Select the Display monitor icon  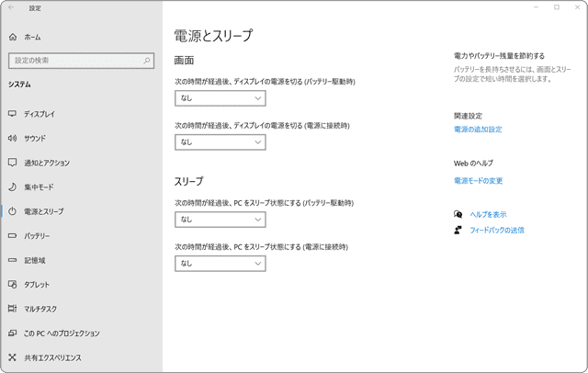12,114
